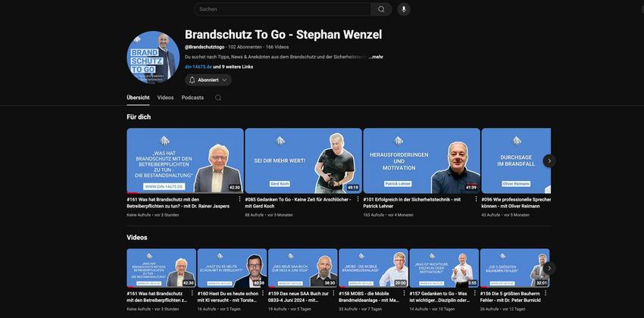644x318 pixels.
Task: Play the 'Das neue SAA Buch' thumbnail
Action: 303,268
